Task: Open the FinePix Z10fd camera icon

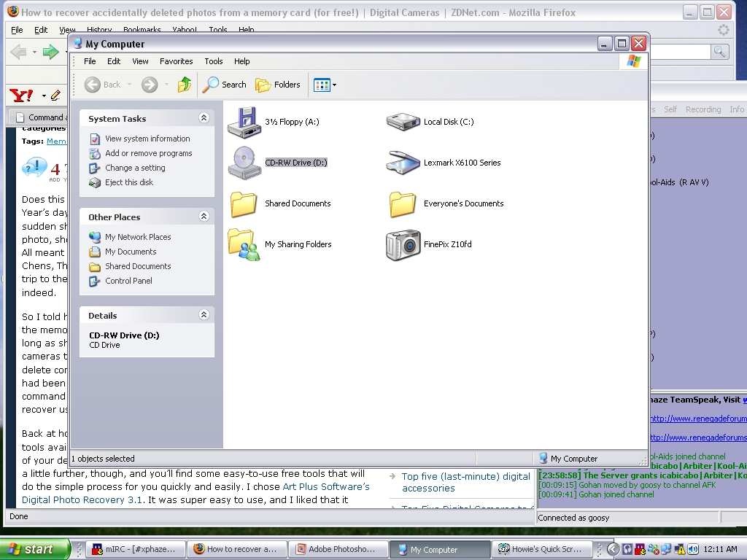Action: point(403,245)
